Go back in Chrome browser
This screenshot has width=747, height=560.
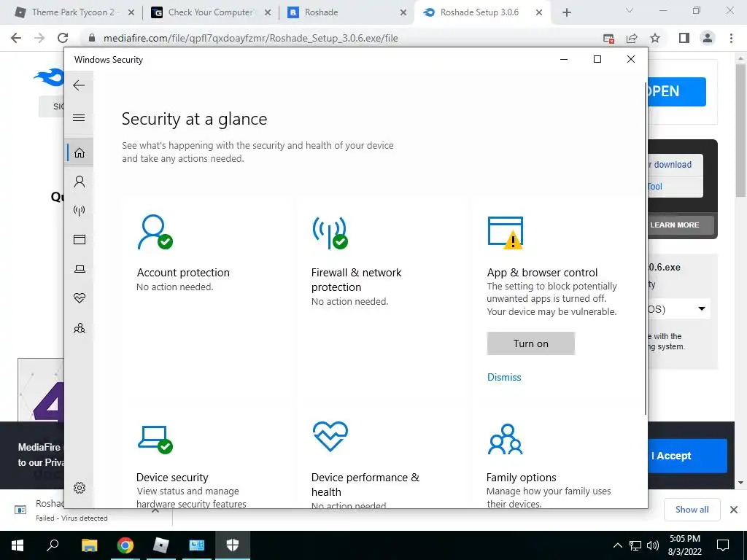(x=16, y=38)
